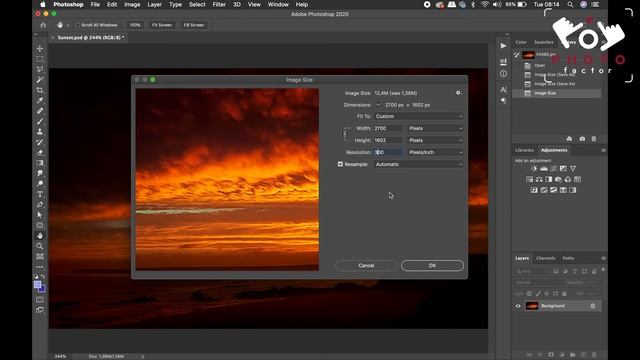
Task: Open Adjustments panel flyout menu
Action: (603, 150)
